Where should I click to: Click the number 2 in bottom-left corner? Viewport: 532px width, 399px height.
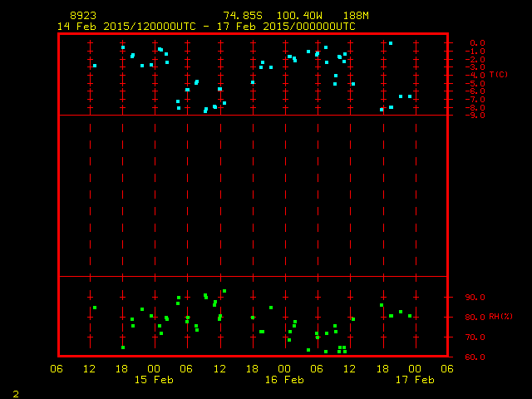16,393
